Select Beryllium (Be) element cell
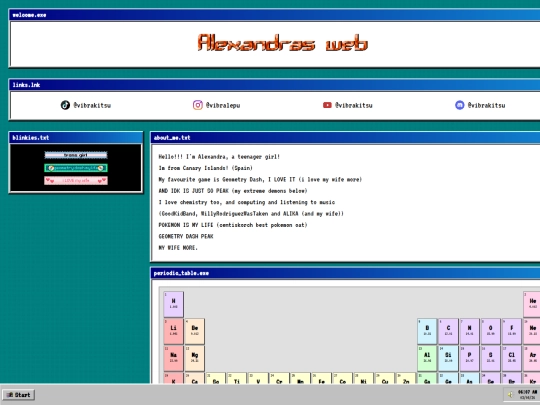Screen dimensions: 540x405 [x=195, y=331]
